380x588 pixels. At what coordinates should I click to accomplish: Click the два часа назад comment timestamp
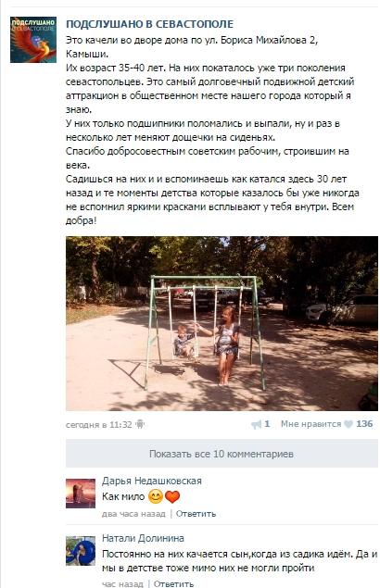tap(133, 514)
